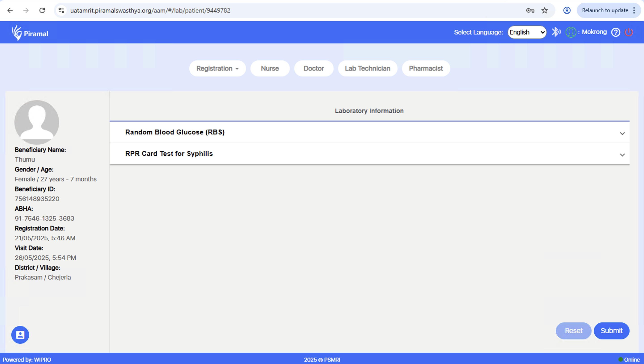Click registration date 21/05/2025, 5:46 AM

coord(45,238)
